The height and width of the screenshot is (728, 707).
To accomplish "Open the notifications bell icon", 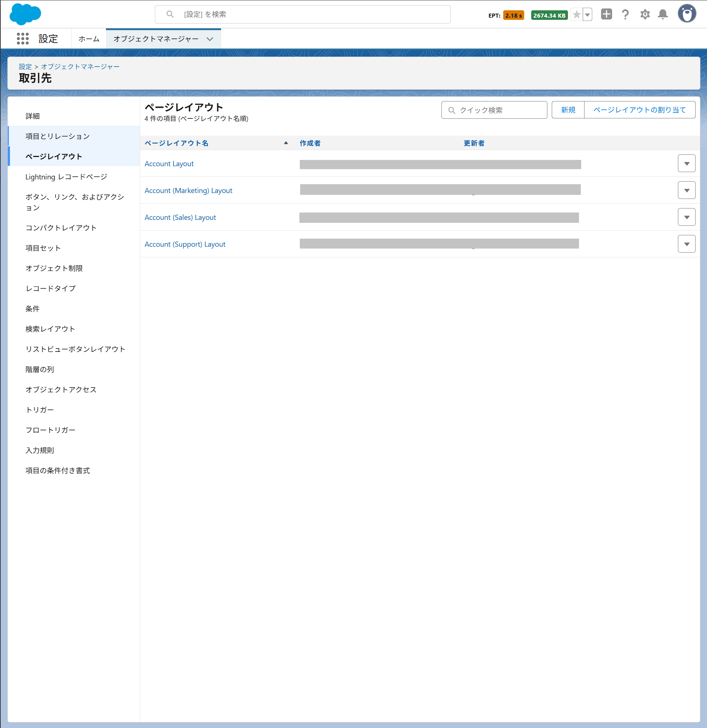I will pyautogui.click(x=662, y=14).
